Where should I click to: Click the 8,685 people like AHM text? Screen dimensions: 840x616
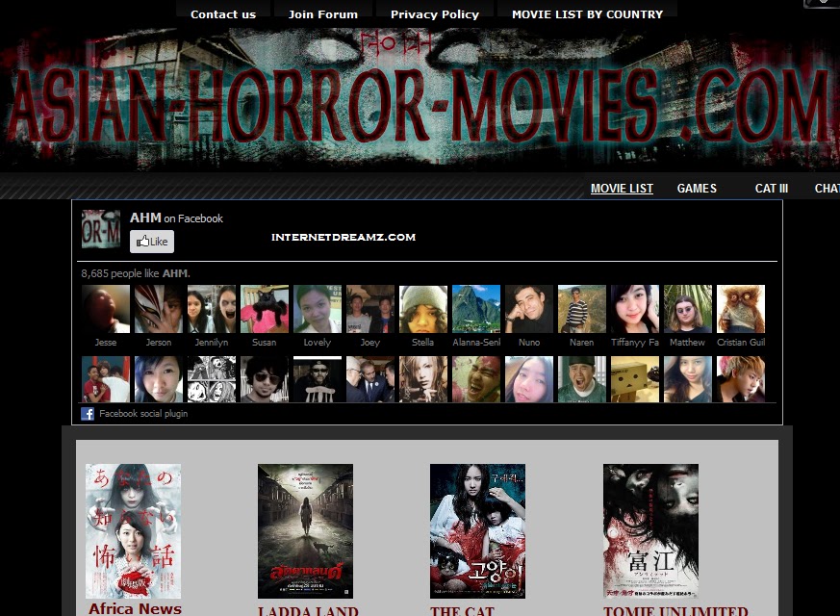tap(136, 273)
